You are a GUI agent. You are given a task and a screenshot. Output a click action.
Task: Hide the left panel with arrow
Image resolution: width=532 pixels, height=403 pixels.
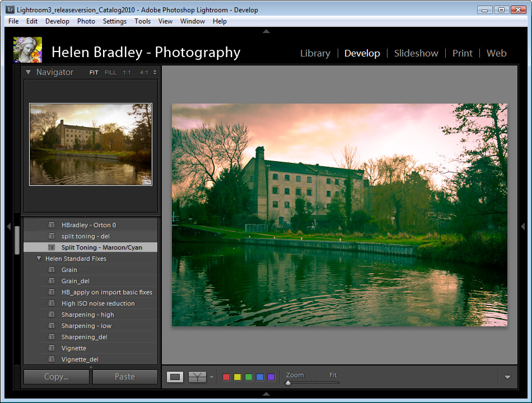tap(8, 226)
